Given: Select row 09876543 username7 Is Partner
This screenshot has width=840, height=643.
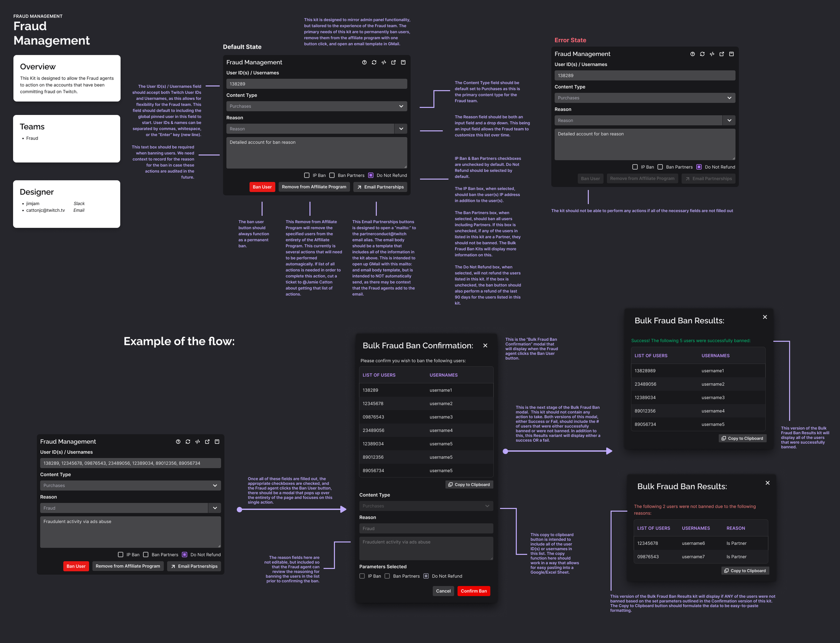Looking at the screenshot, I should pyautogui.click(x=701, y=557).
